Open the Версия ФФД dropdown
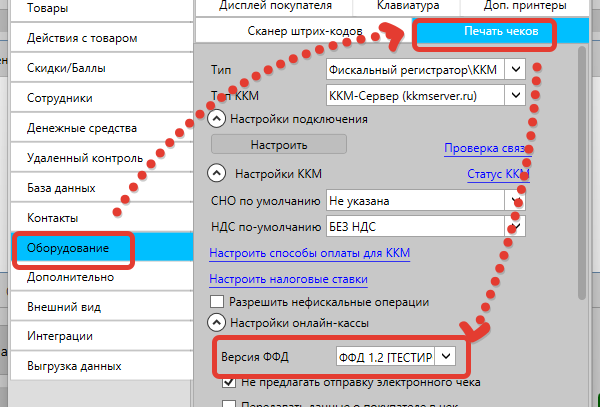This screenshot has height=407, width=600. pos(446,356)
